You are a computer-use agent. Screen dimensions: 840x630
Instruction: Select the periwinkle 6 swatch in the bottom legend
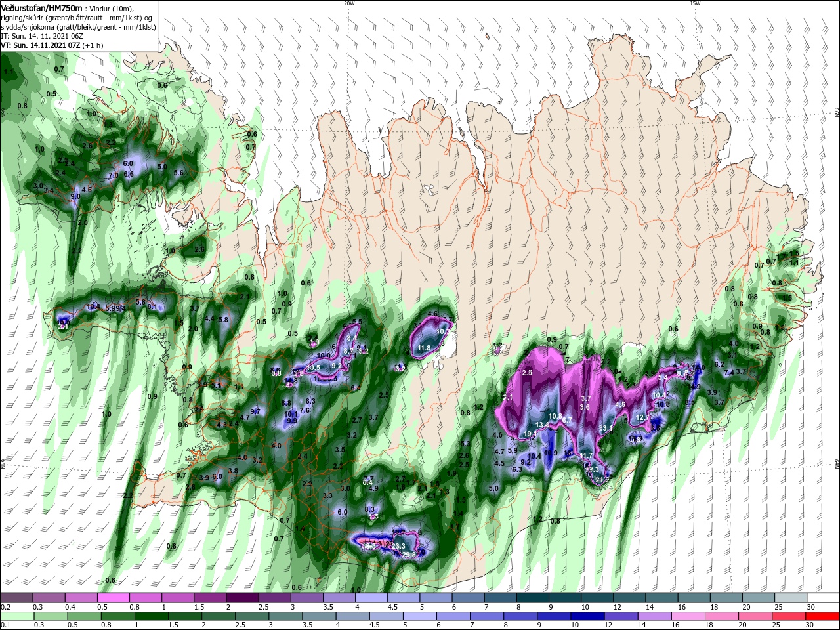coord(453,616)
